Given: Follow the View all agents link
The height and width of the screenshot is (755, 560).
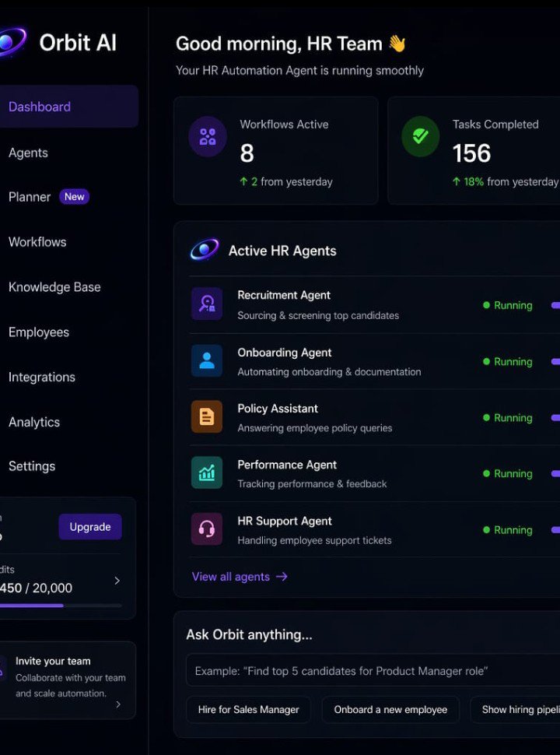Looking at the screenshot, I should [240, 576].
